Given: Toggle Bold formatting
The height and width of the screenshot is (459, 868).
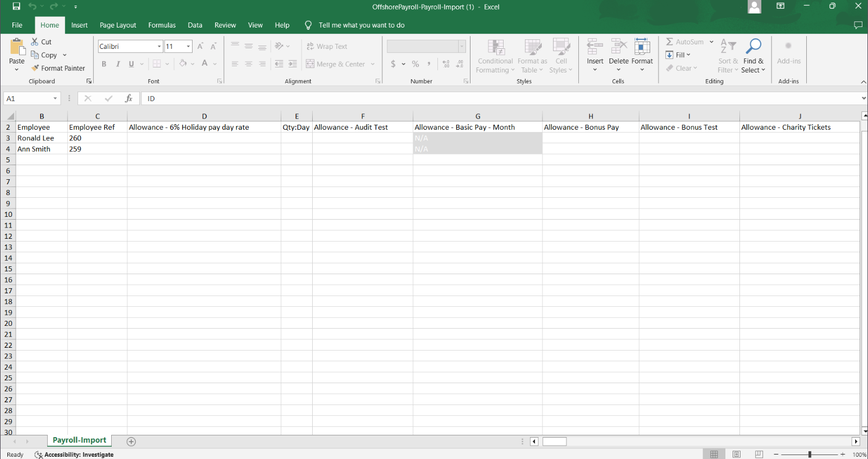Looking at the screenshot, I should click(104, 64).
